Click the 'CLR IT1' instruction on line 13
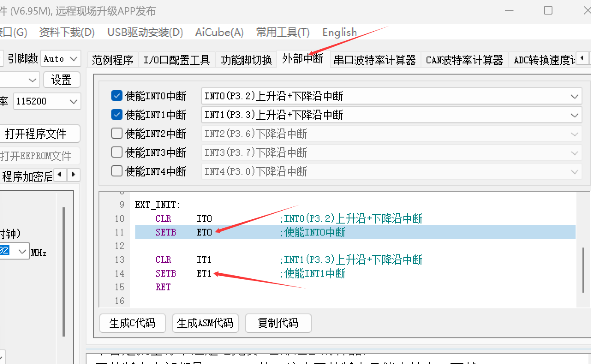The height and width of the screenshot is (364, 591). point(184,260)
